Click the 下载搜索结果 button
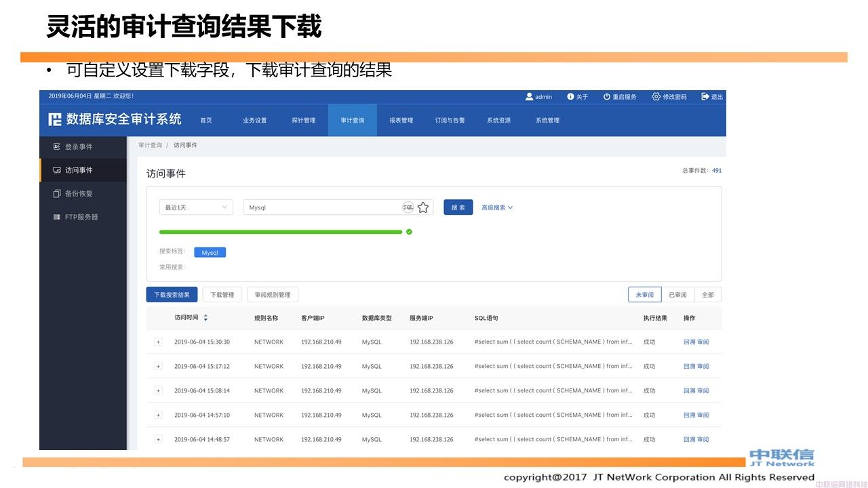This screenshot has height=488, width=868. point(172,295)
